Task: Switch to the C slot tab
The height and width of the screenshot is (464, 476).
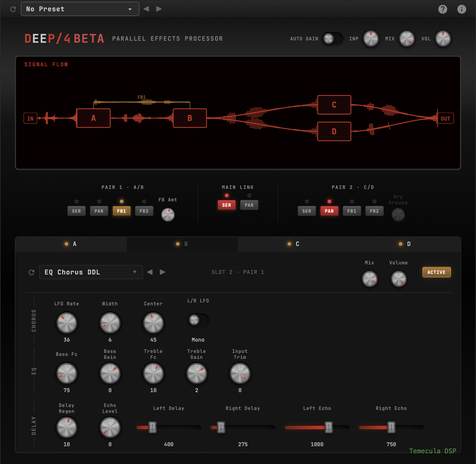Action: [293, 244]
